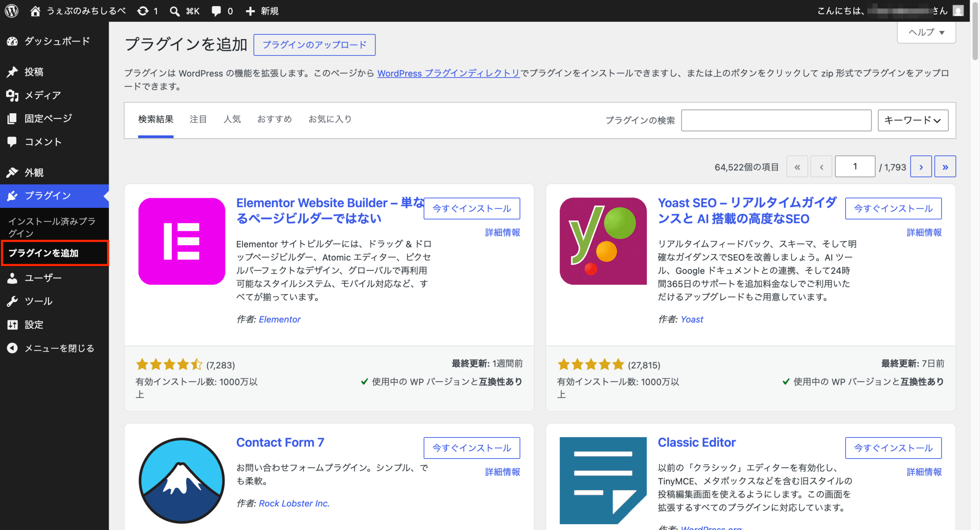Click the うぇぶのみちしるべ site name

pos(86,11)
